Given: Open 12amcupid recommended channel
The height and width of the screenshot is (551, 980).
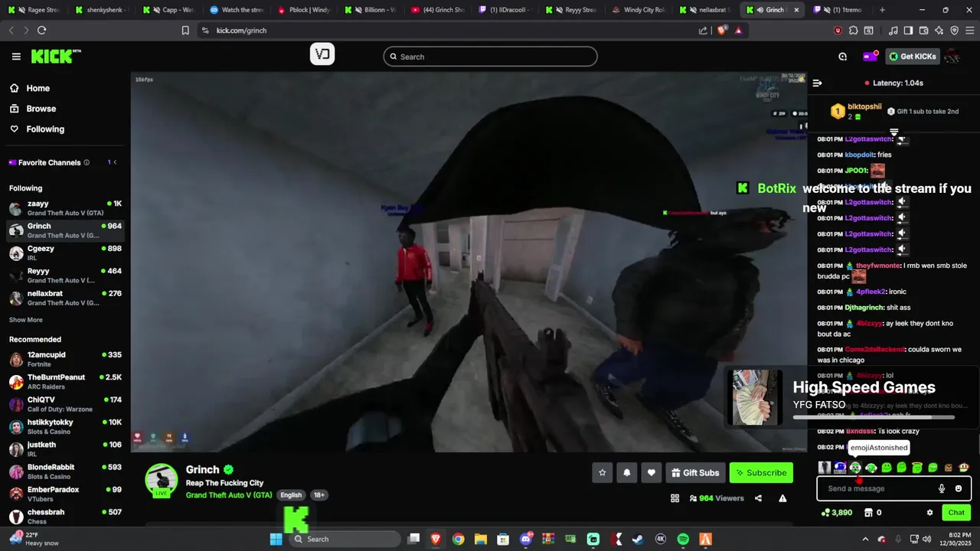Looking at the screenshot, I should (65, 360).
